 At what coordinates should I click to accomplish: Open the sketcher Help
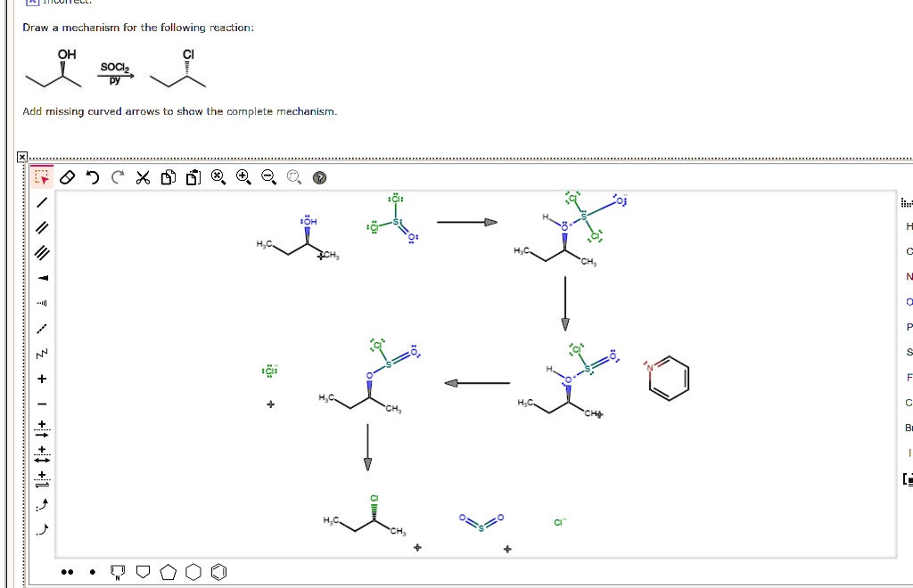[317, 176]
